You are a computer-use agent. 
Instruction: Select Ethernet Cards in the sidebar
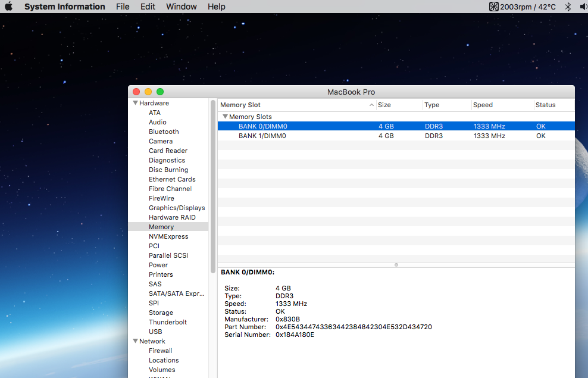click(x=172, y=179)
